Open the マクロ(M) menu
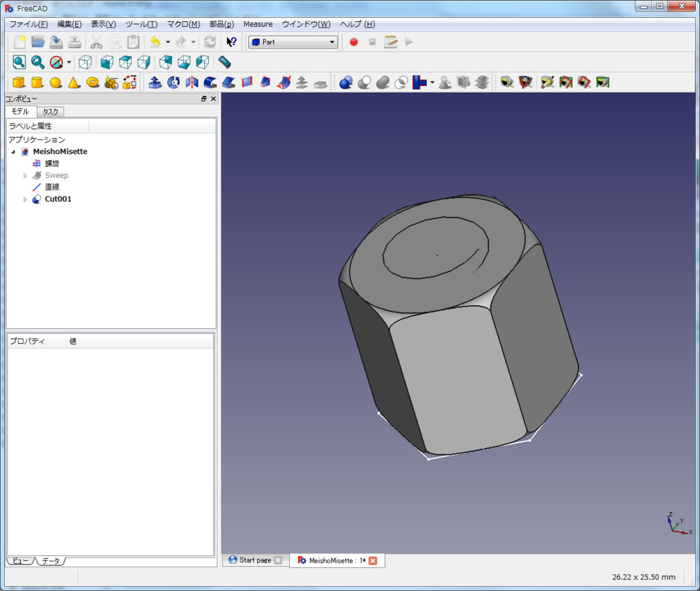 pos(183,24)
